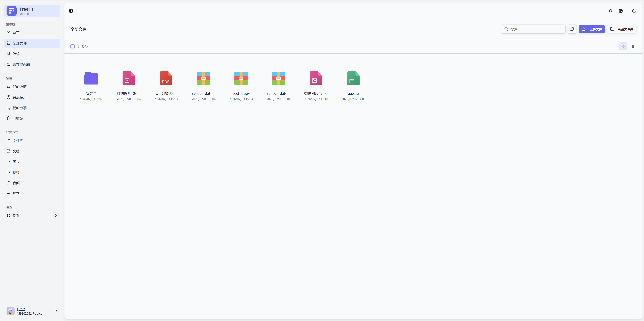Image resolution: width=644 pixels, height=321 pixels.
Task: Refresh the file list with the refresh icon
Action: [572, 29]
